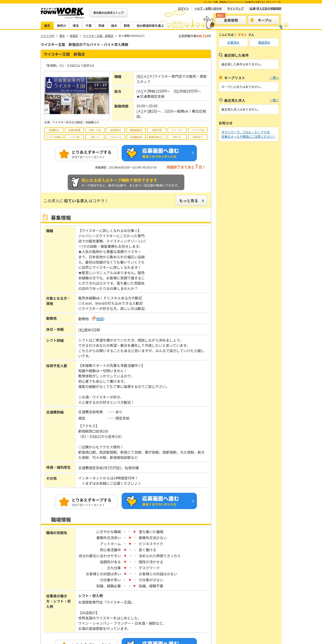Select the 群馬 prefecture tab
This screenshot has width=322, height=644.
127,26
